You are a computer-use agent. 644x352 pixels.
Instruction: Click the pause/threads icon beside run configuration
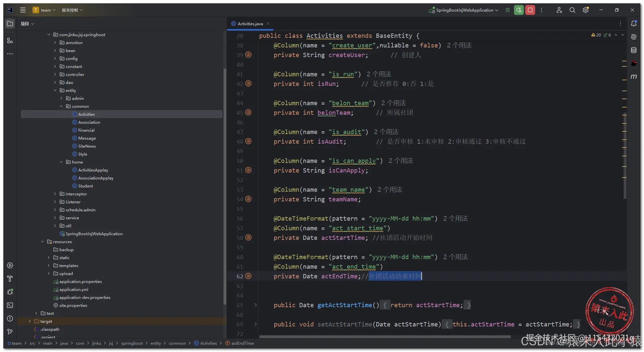[x=508, y=10]
